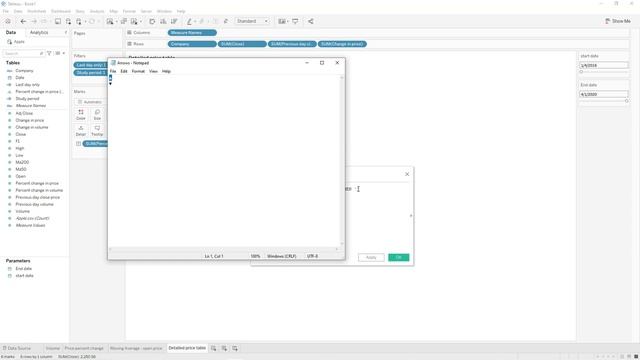The image size is (640, 360).
Task: Click the End date slider handle
Action: pyautogui.click(x=627, y=101)
